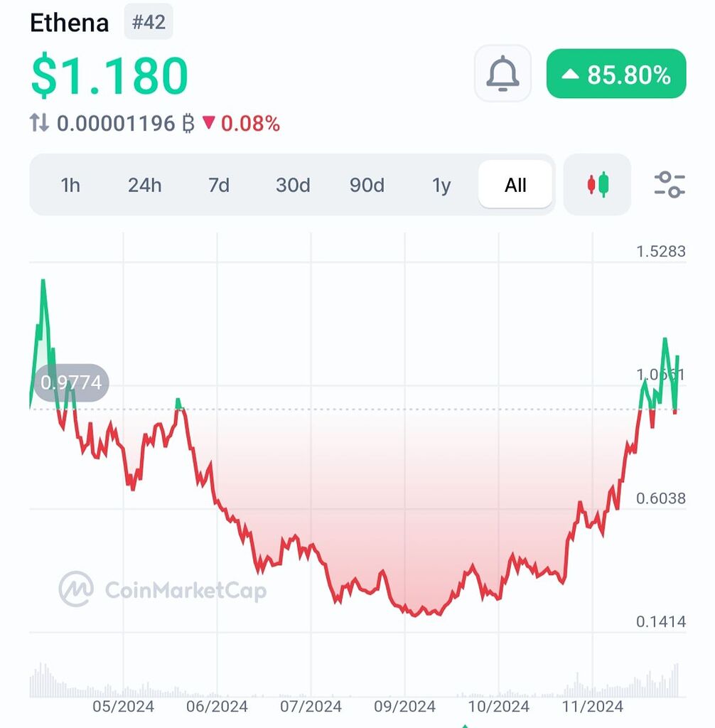
Task: Select the 1h time range
Action: click(x=70, y=185)
